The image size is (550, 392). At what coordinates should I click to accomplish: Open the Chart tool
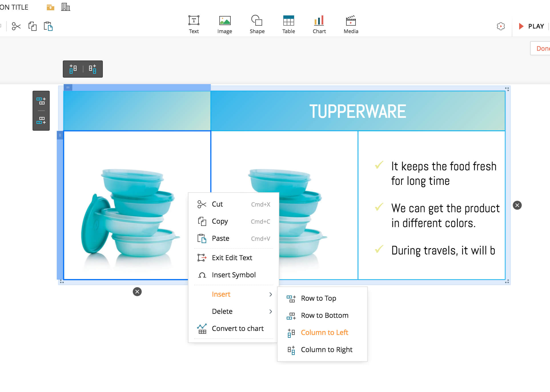point(319,24)
